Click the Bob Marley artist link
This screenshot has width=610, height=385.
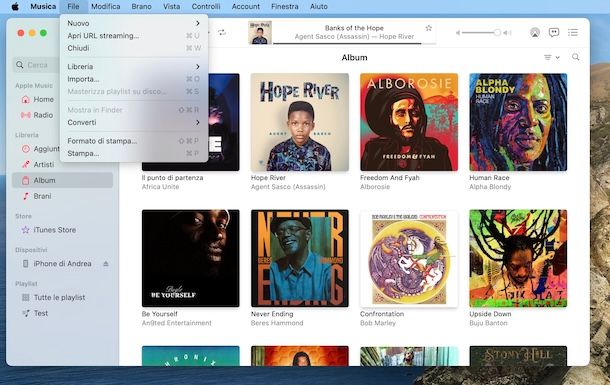[378, 323]
